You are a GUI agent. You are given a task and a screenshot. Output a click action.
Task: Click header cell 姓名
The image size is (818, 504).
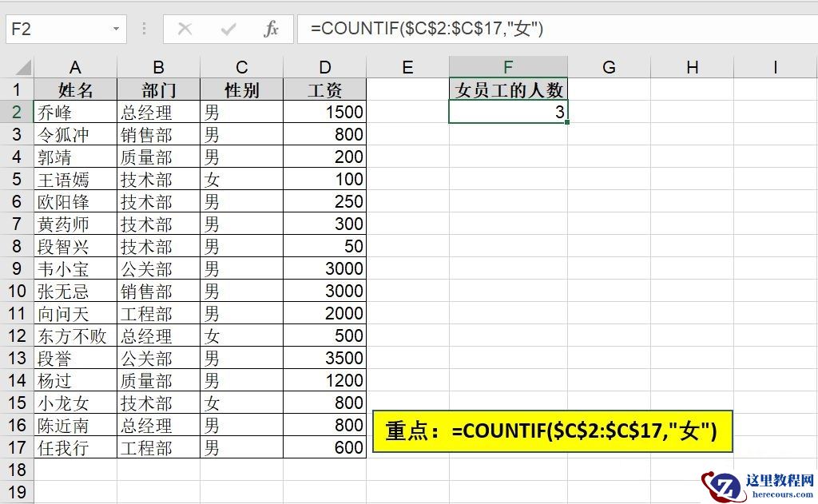[x=75, y=89]
